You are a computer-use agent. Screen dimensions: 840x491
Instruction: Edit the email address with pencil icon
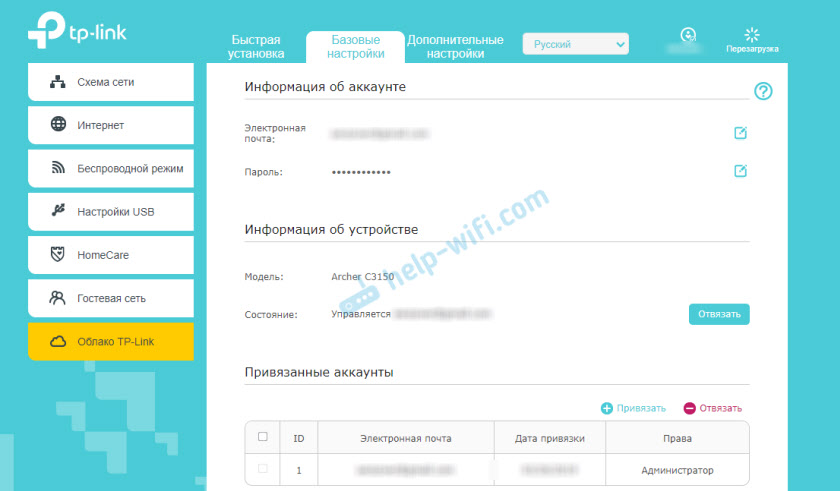pos(740,133)
